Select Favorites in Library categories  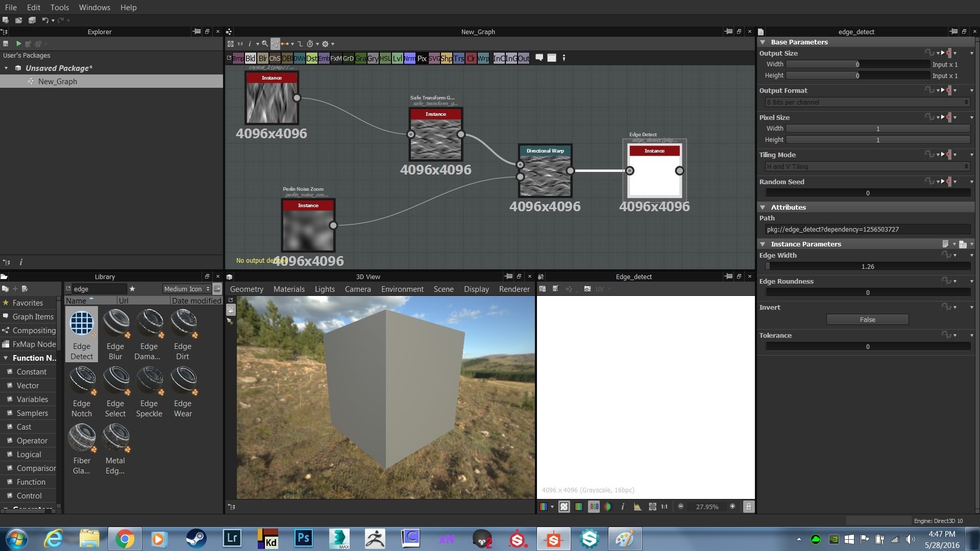[28, 303]
